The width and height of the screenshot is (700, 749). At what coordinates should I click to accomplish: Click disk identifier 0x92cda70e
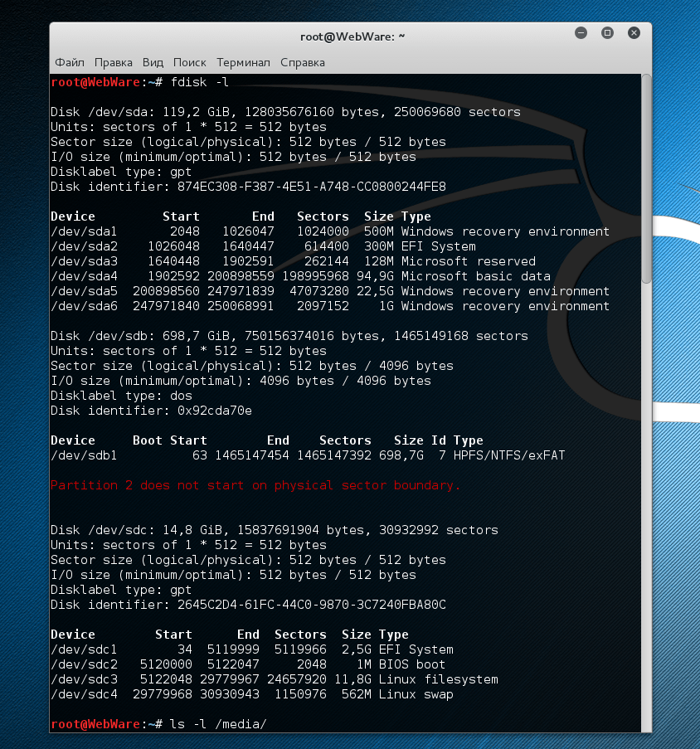click(x=214, y=411)
